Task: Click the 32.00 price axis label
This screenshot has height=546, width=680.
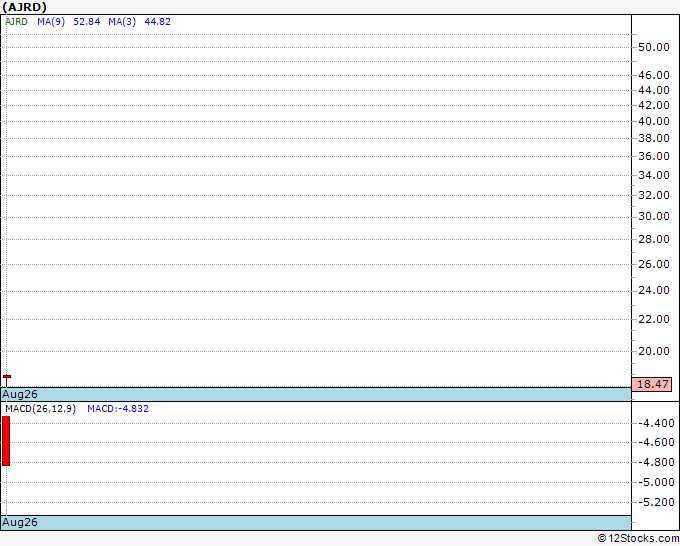Action: point(654,195)
